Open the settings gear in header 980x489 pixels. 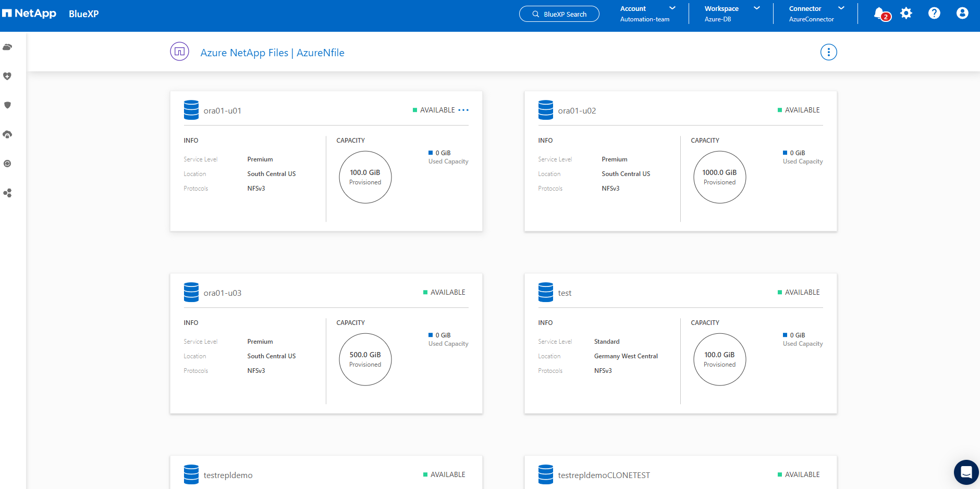point(906,14)
